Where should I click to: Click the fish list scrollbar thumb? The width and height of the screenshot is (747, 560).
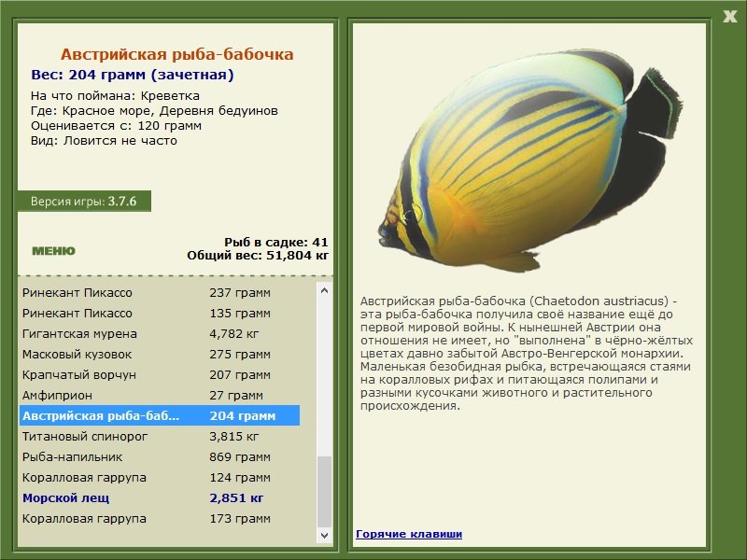point(324,492)
